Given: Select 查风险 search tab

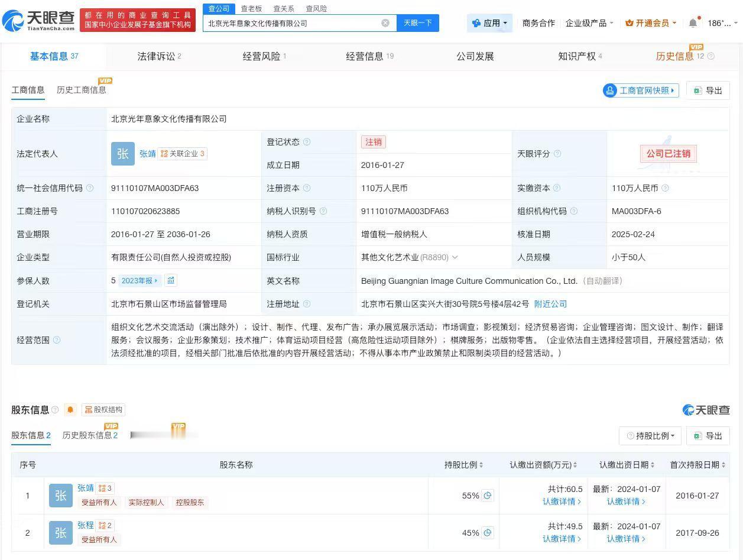Looking at the screenshot, I should click(x=316, y=8).
